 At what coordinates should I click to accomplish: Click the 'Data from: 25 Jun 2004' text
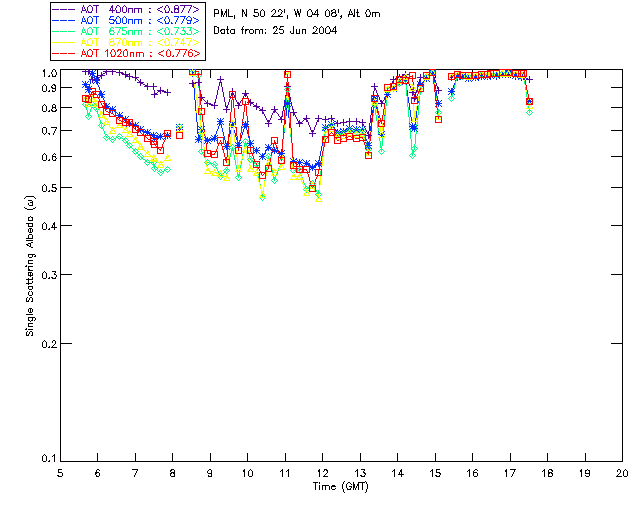(x=275, y=30)
